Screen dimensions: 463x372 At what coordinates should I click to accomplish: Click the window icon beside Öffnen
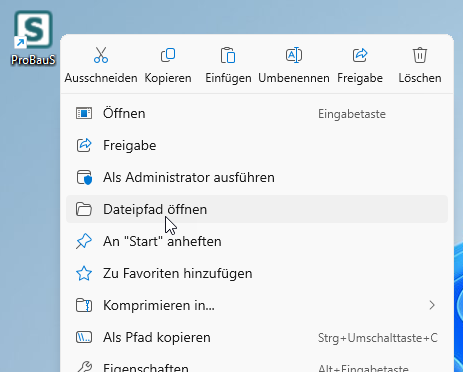[84, 114]
